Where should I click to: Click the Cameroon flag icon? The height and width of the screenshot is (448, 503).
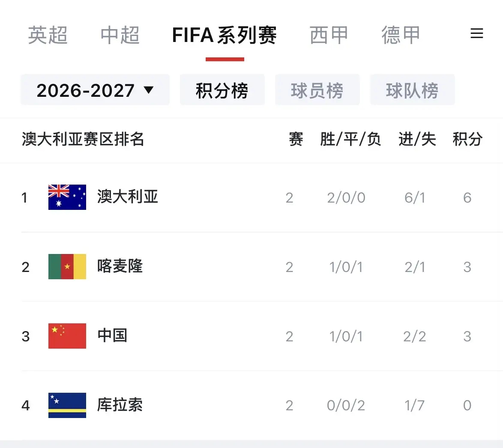coord(67,266)
